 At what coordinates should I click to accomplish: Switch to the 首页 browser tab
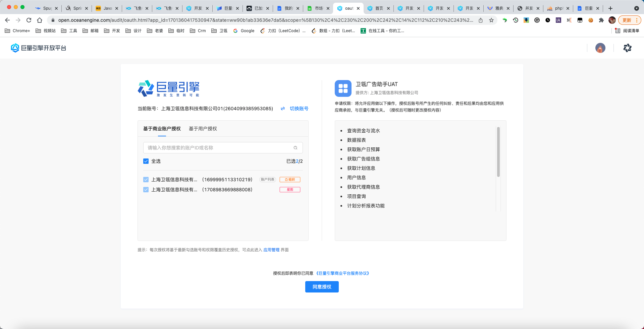378,8
